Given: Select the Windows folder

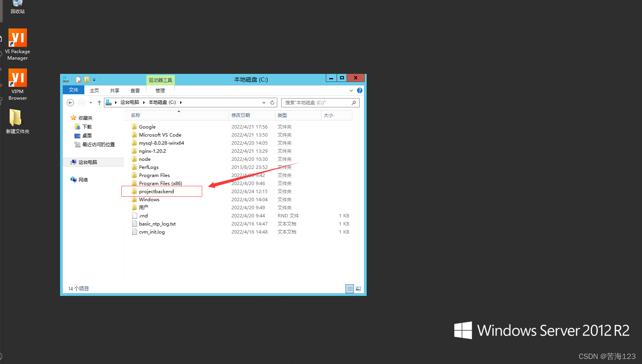Looking at the screenshot, I should click(145, 199).
